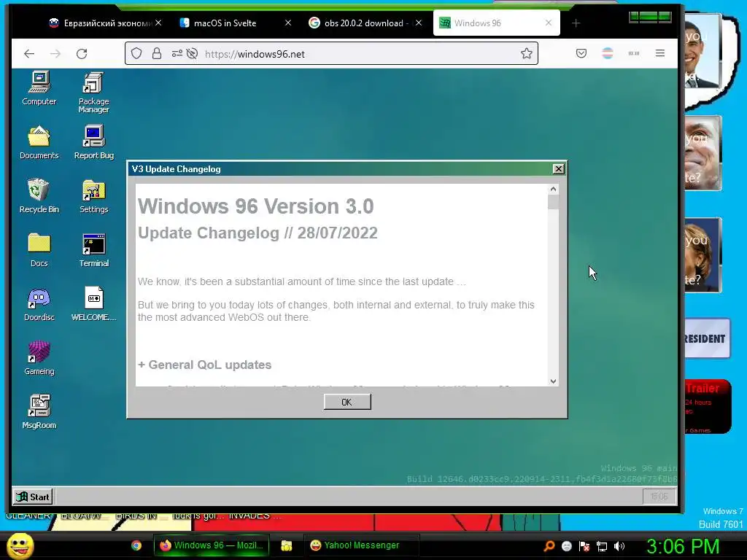Close the obs 20.0.2 download tab

coord(418,23)
